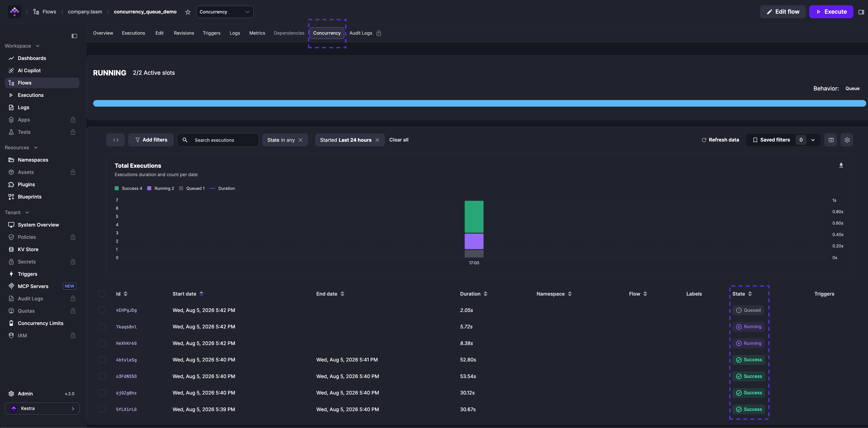This screenshot has width=868, height=428.
Task: Open the Triggers tab
Action: pos(212,33)
